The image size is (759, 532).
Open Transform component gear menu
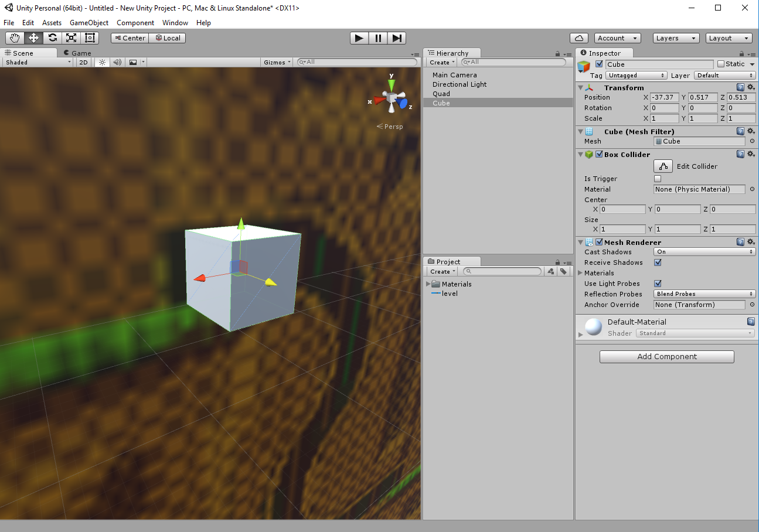pyautogui.click(x=751, y=87)
